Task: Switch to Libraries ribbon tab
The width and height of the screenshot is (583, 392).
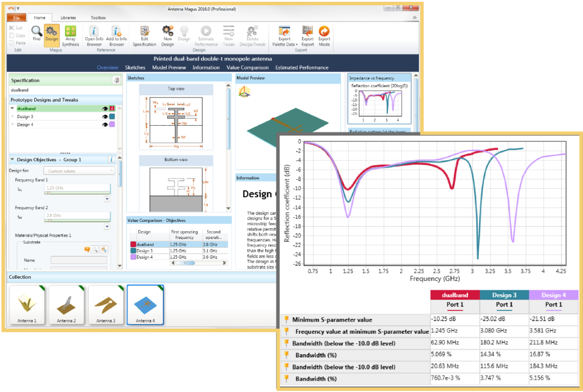Action: pos(68,18)
